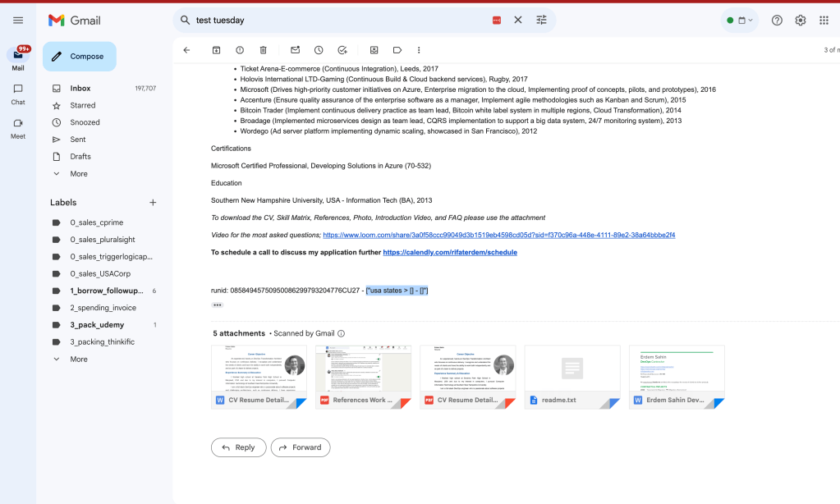840x504 pixels.
Task: Show trimmed content ellipsis button
Action: click(217, 305)
